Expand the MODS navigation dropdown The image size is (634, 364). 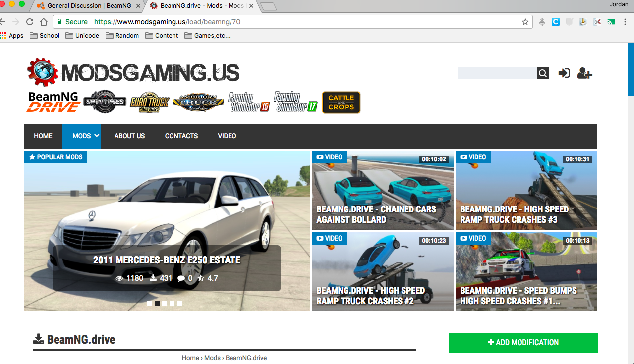[x=81, y=136]
